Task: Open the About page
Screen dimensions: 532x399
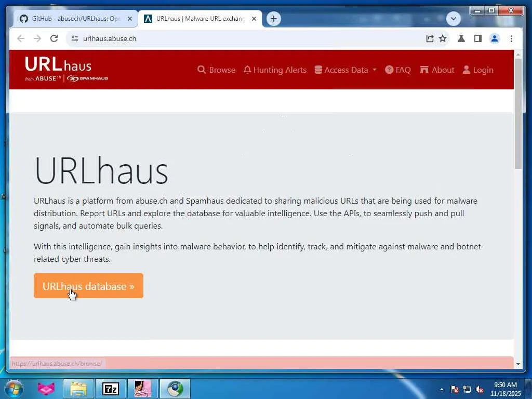Action: [x=437, y=70]
